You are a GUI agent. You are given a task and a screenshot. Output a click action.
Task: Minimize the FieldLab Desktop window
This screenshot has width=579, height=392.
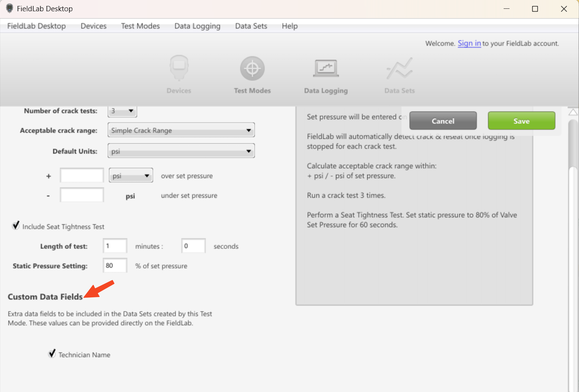click(506, 9)
